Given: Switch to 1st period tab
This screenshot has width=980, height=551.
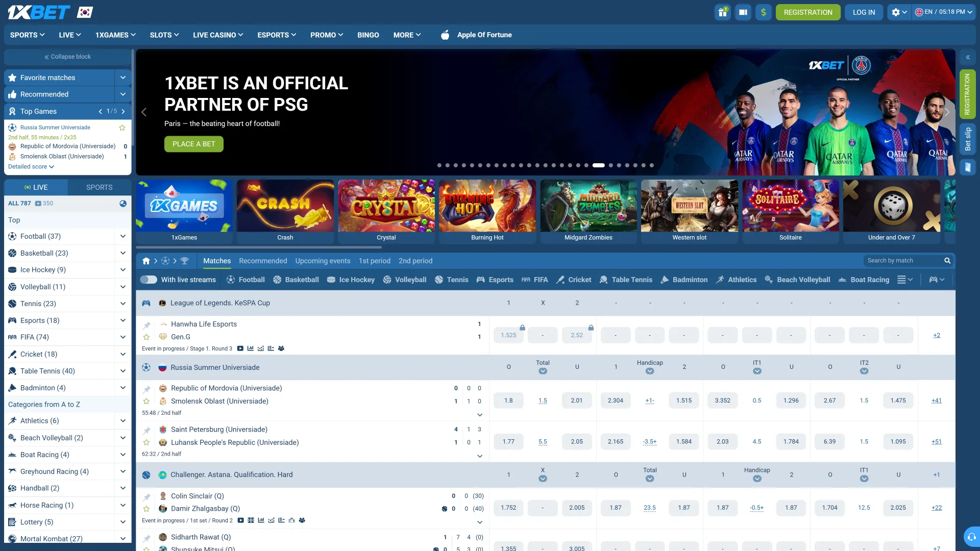Looking at the screenshot, I should click(x=374, y=261).
